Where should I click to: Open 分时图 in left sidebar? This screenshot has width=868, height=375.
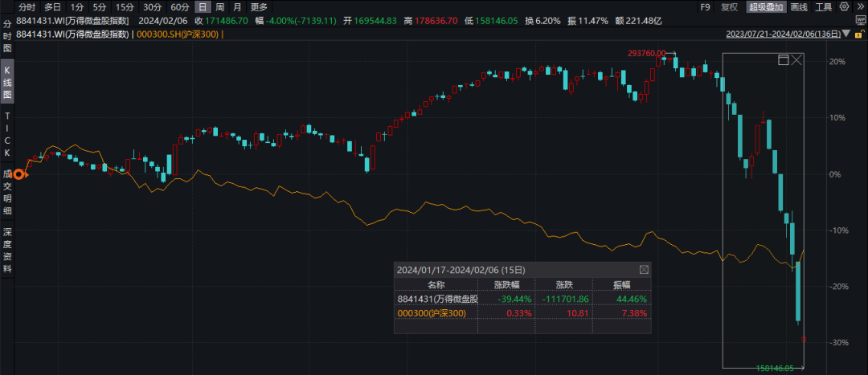coord(7,36)
